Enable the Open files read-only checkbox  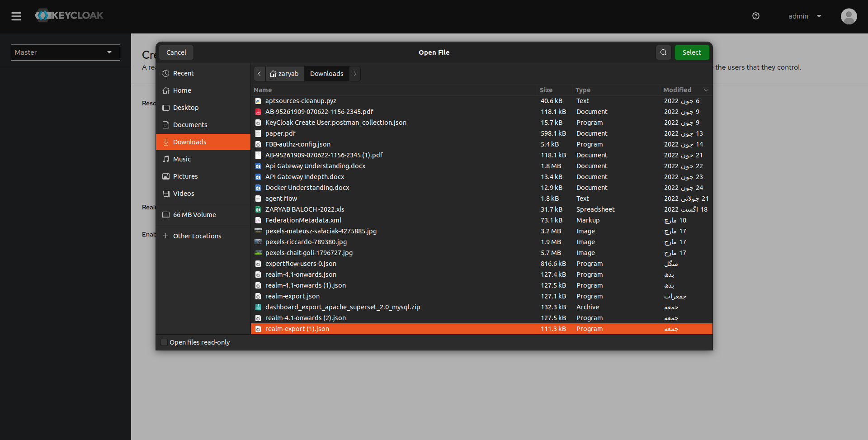164,342
